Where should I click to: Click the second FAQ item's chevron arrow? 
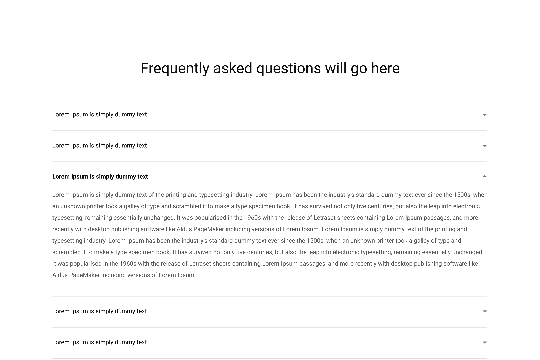click(484, 146)
